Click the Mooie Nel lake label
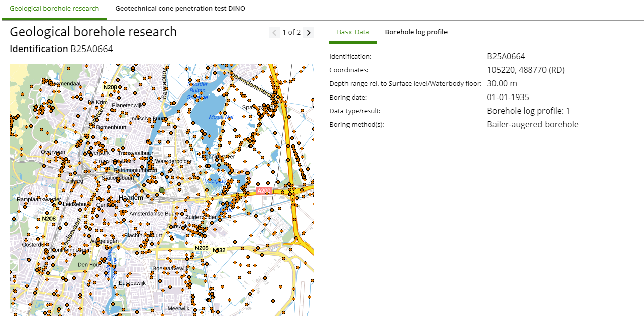 tap(221, 117)
